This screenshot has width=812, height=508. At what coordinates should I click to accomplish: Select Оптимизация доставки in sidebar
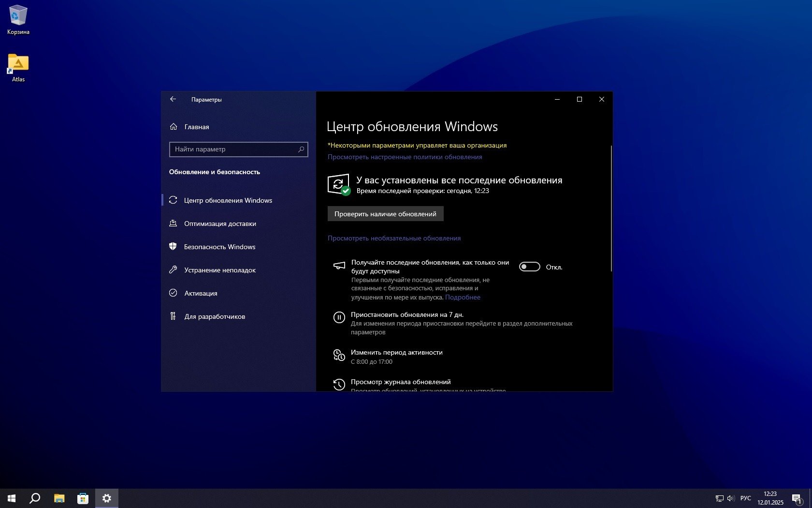point(220,224)
